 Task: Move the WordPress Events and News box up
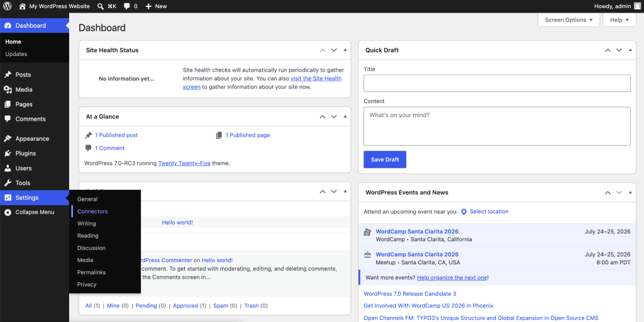click(608, 192)
